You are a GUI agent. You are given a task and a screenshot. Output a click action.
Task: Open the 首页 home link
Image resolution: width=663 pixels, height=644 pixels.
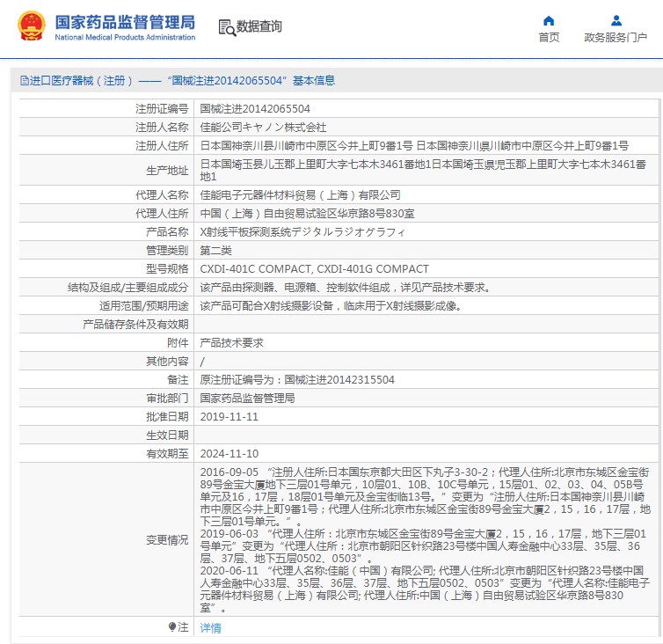pyautogui.click(x=549, y=38)
